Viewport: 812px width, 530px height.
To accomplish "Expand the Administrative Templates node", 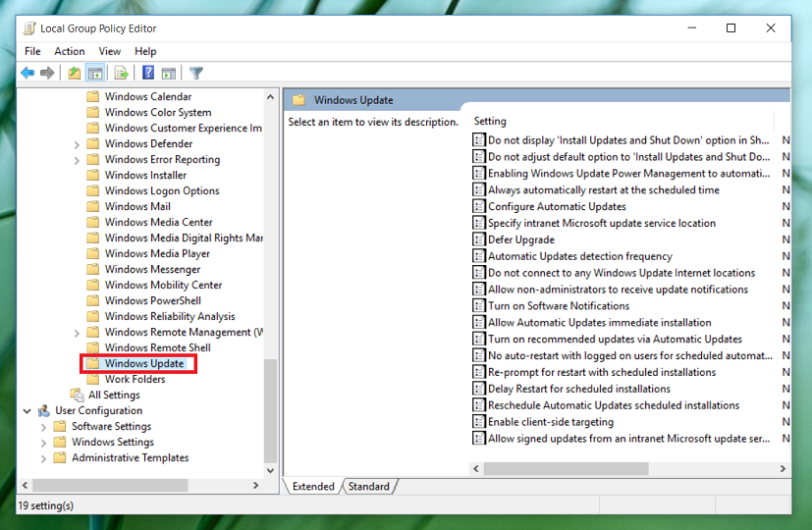I will pyautogui.click(x=43, y=458).
